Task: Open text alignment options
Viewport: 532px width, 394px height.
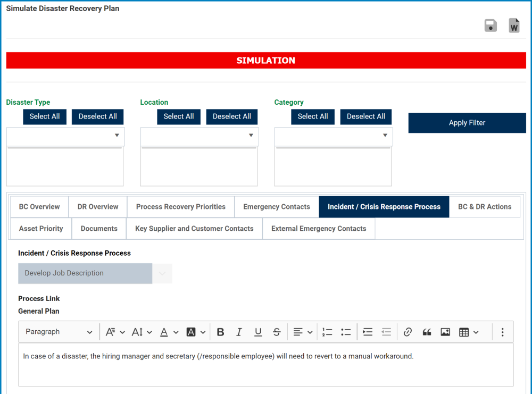Action: click(298, 332)
